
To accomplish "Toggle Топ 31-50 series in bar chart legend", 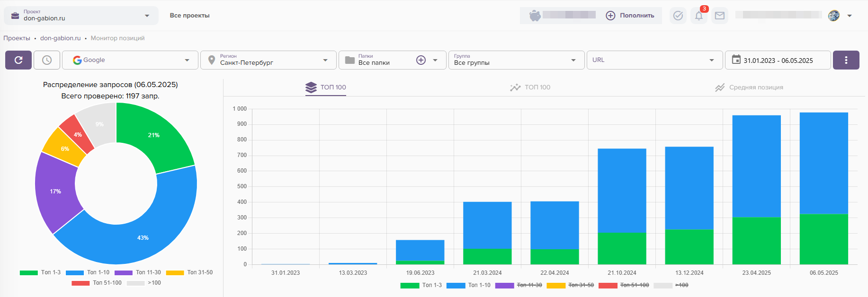I will click(571, 285).
